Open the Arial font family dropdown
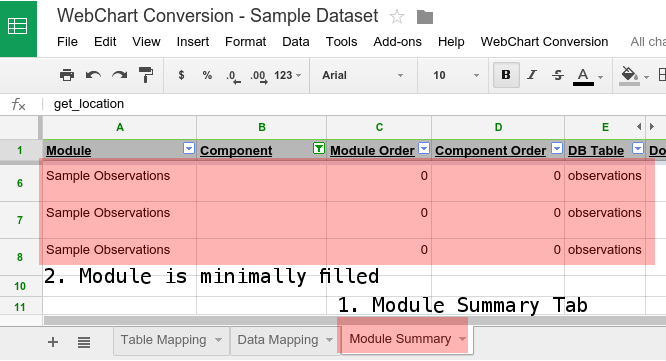This screenshot has width=666, height=361. pyautogui.click(x=362, y=75)
